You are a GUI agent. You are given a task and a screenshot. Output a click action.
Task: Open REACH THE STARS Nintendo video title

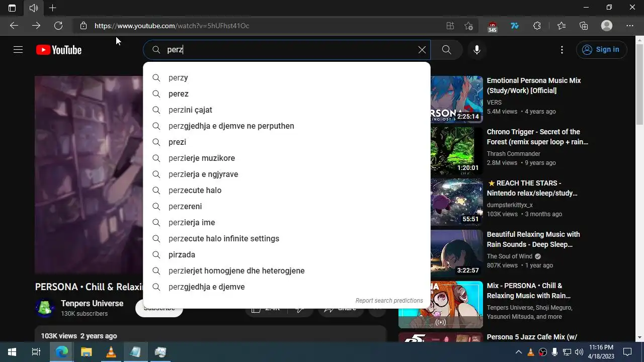[x=532, y=188]
